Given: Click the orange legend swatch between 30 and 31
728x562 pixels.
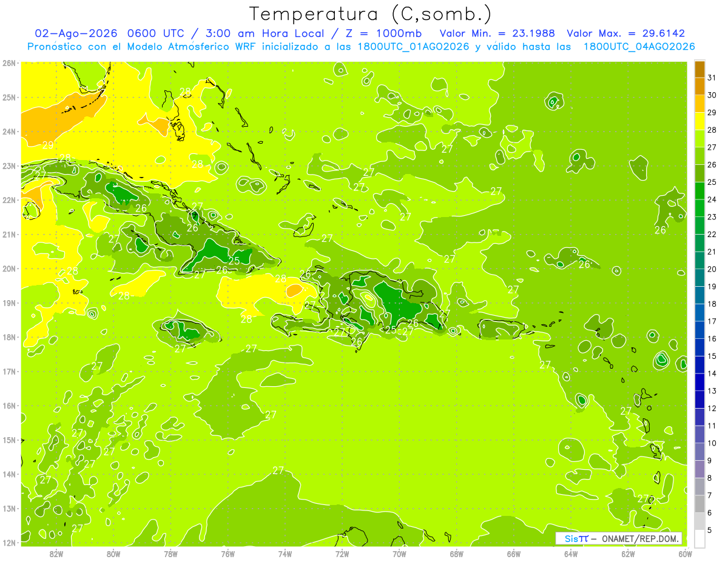Looking at the screenshot, I should coord(699,87).
